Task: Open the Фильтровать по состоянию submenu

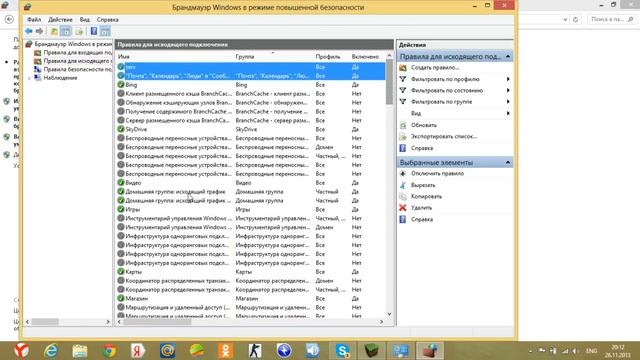Action: pyautogui.click(x=455, y=91)
